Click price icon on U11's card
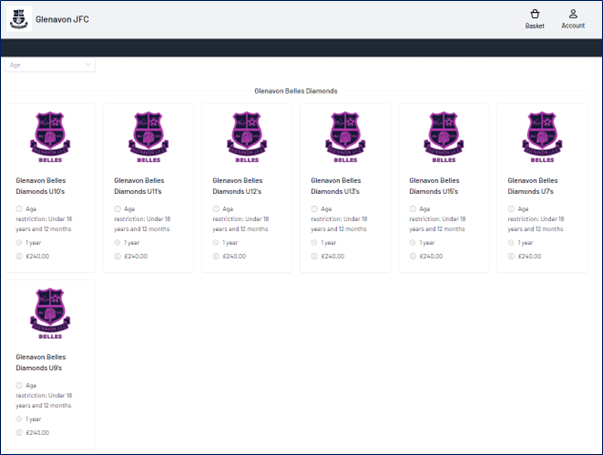 pos(117,256)
